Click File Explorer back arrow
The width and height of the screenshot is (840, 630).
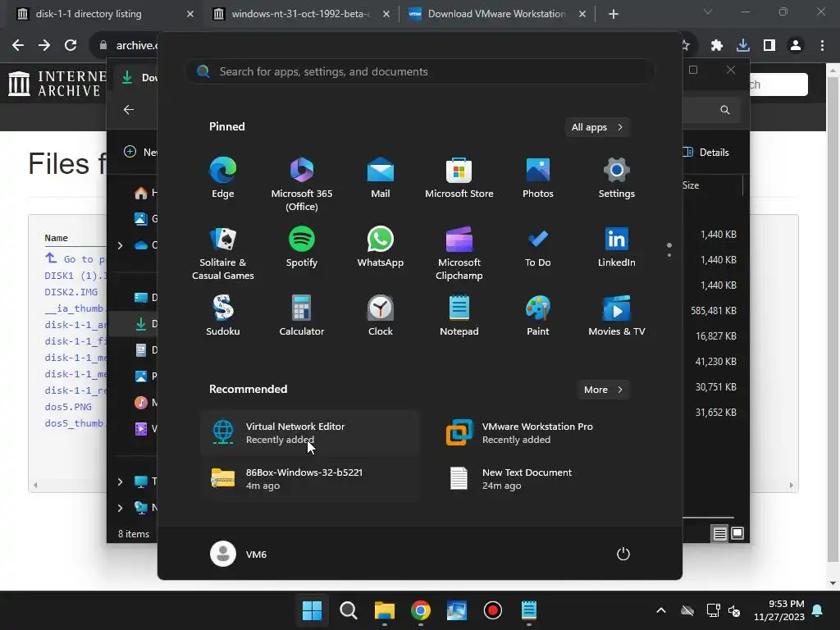pyautogui.click(x=129, y=110)
